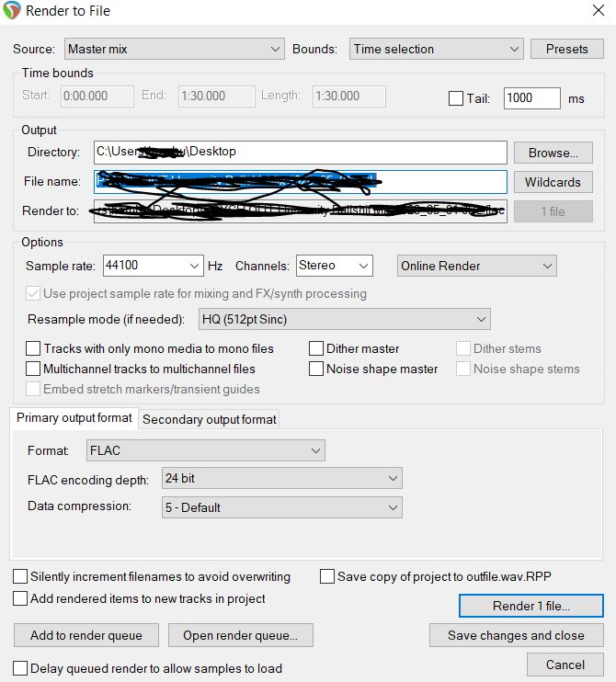
Task: Toggle Silently increment filenames checkbox
Action: pos(20,576)
